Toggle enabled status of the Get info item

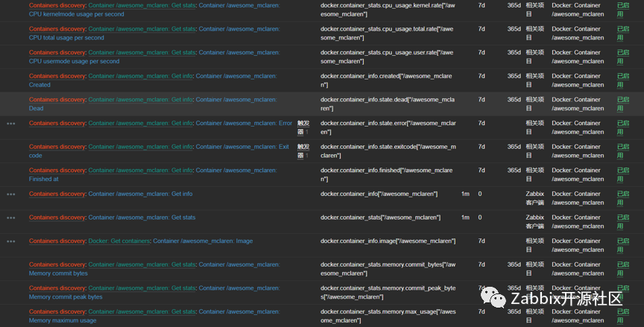(x=623, y=199)
